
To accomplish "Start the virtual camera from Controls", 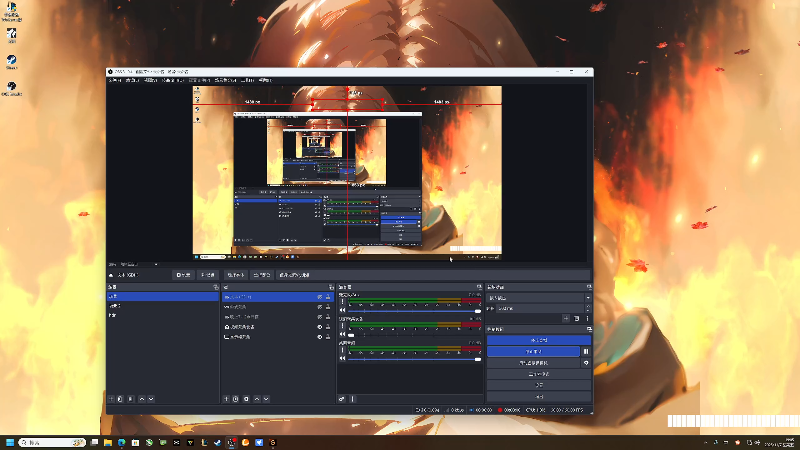I will tap(533, 363).
